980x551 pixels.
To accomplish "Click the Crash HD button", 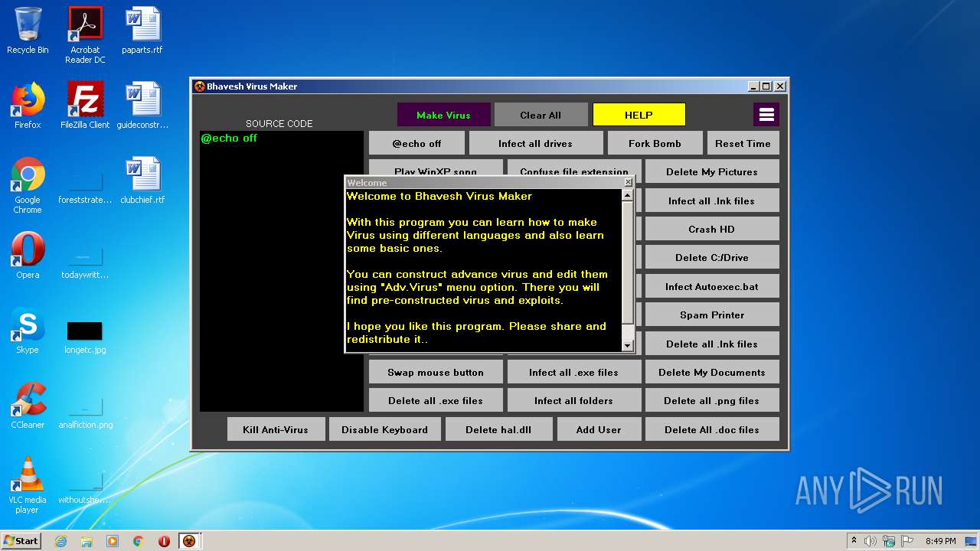I will tap(712, 229).
